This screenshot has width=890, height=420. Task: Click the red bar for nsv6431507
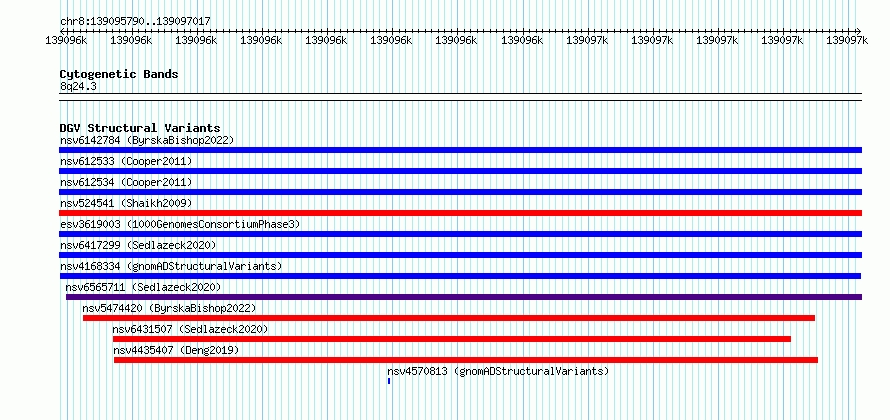coord(452,339)
